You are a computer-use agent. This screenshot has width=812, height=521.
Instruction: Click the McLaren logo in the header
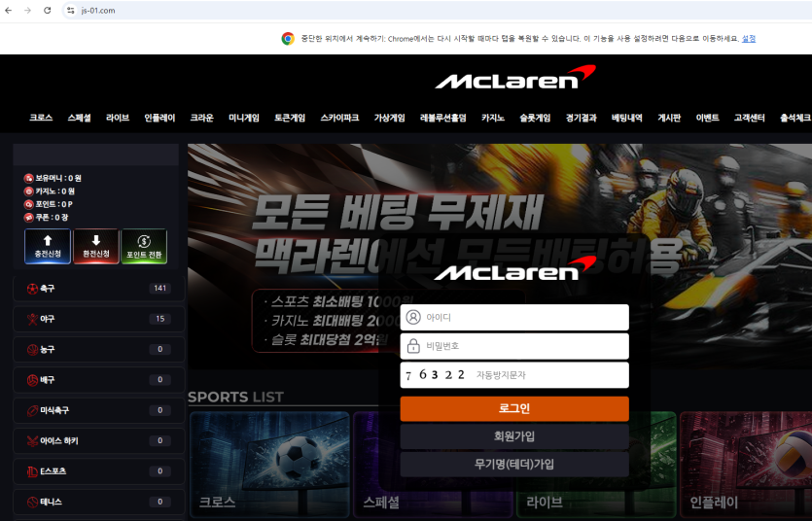point(514,78)
